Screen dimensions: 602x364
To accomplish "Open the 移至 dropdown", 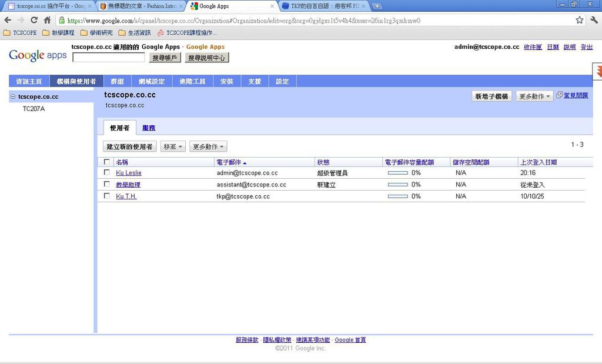I will 173,146.
